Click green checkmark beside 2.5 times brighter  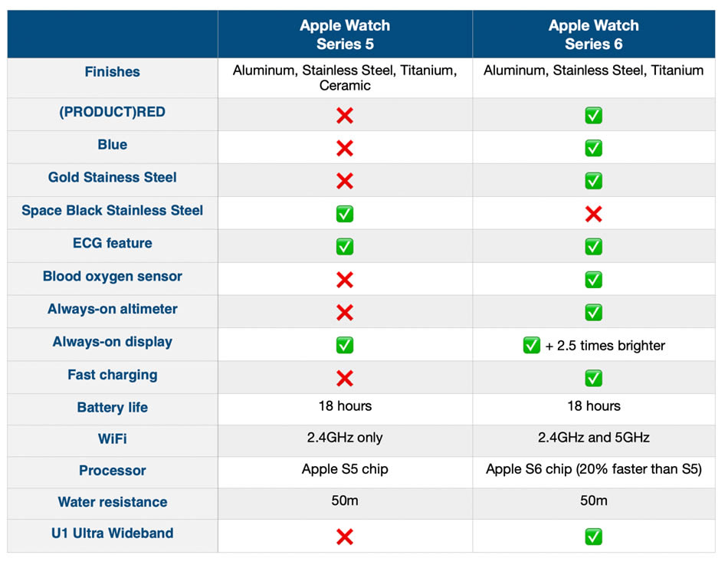coord(532,345)
